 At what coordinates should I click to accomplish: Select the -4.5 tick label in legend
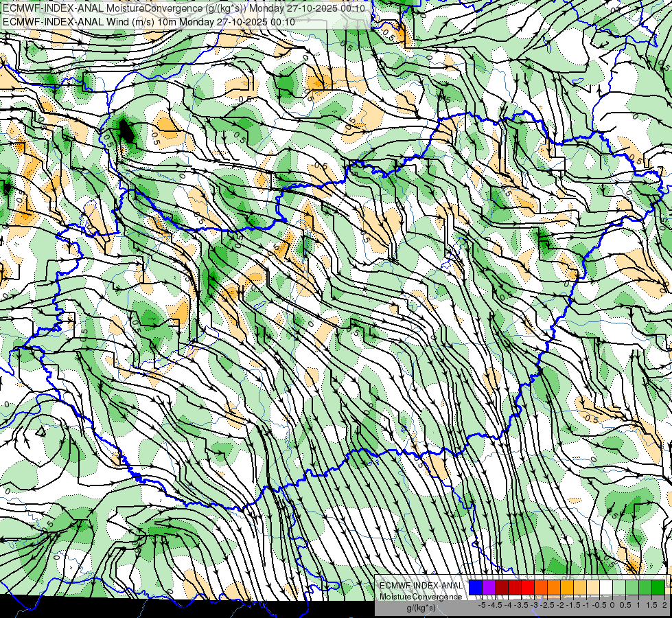[495, 605]
